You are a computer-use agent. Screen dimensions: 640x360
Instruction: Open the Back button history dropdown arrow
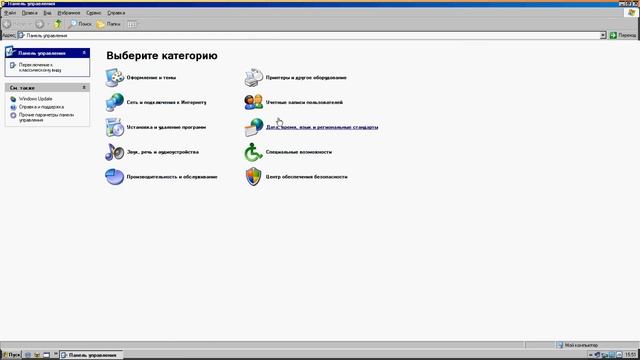(x=29, y=24)
